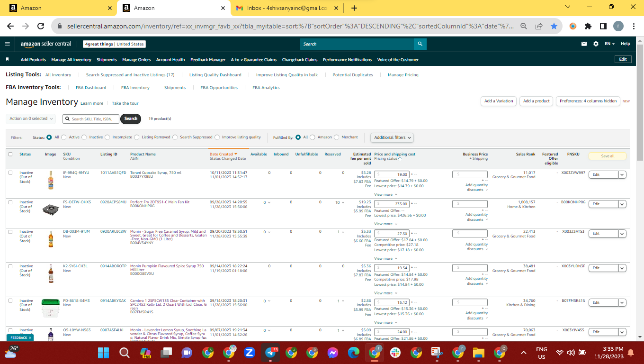Open Telegram from the taskbar
This screenshot has width=644, height=364.
(x=270, y=353)
